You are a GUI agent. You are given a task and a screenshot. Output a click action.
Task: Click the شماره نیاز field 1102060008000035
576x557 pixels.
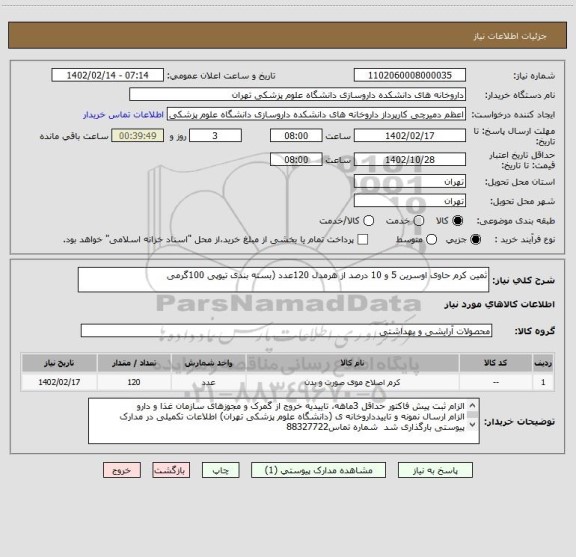click(410, 75)
